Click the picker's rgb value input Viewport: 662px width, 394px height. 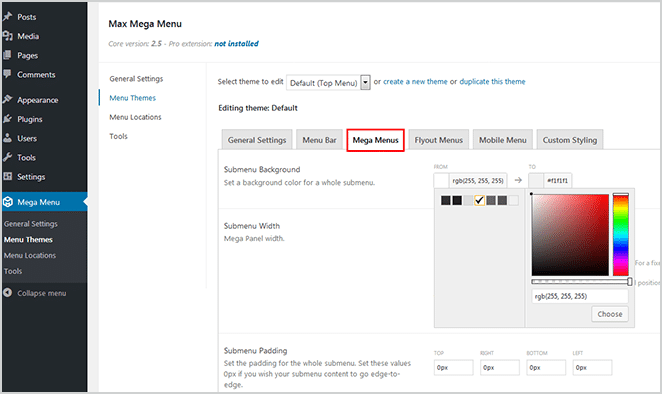point(580,296)
